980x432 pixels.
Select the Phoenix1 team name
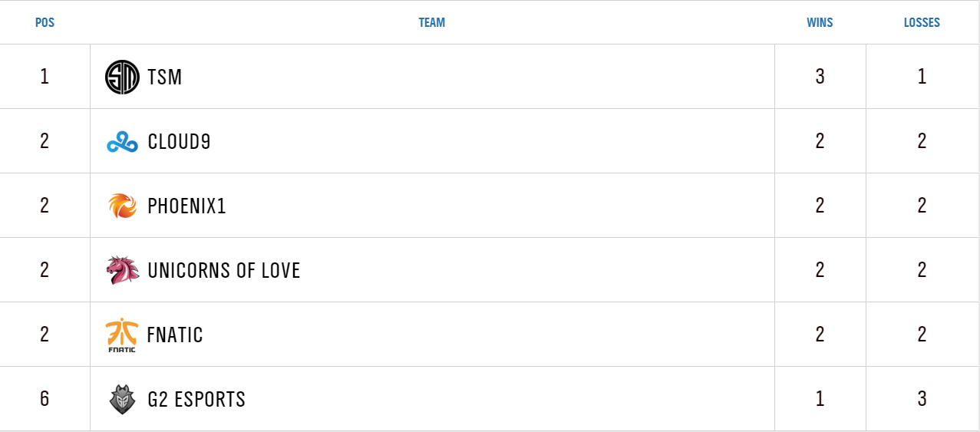(x=186, y=206)
